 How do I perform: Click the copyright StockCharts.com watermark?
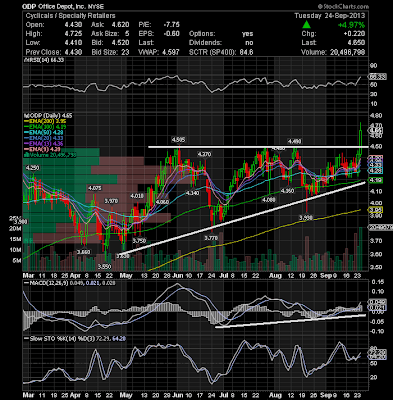point(343,6)
